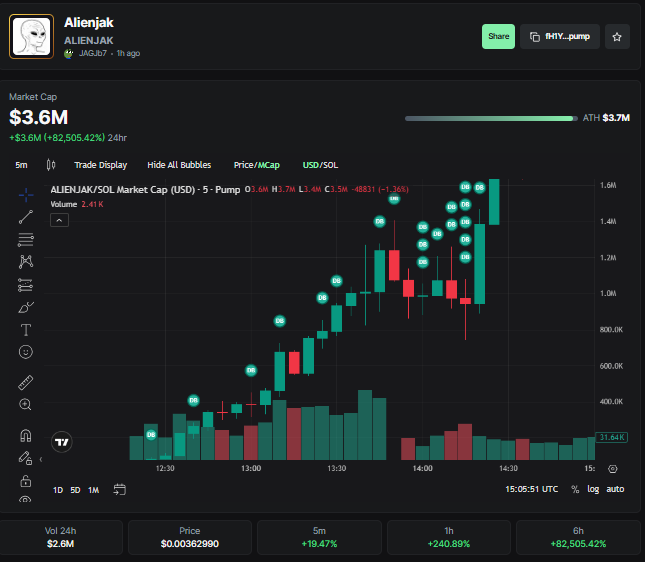Select the brush drawing tool
Screen dimensions: 645x562
point(26,307)
